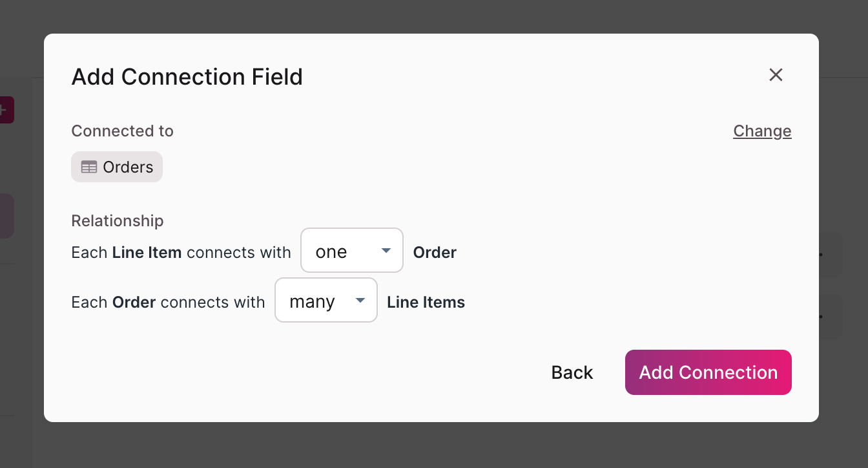Click the "Relationship" heading
This screenshot has width=868, height=468.
point(117,221)
